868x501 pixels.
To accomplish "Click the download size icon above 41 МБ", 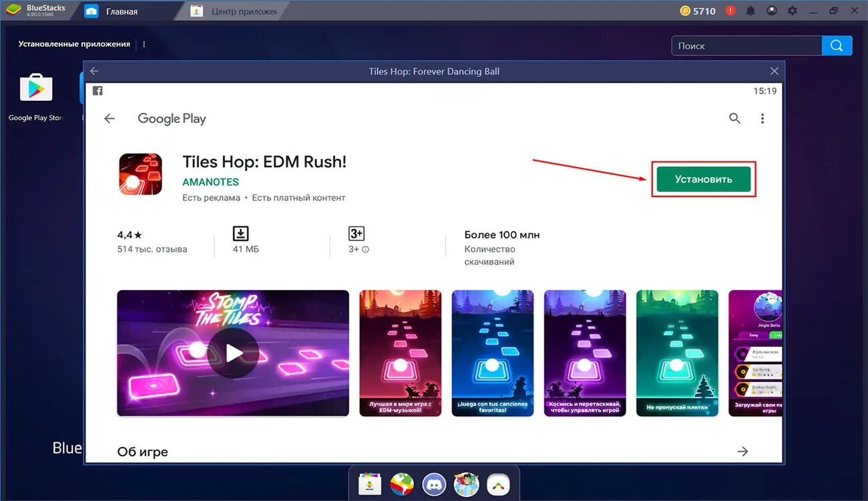I will [240, 233].
